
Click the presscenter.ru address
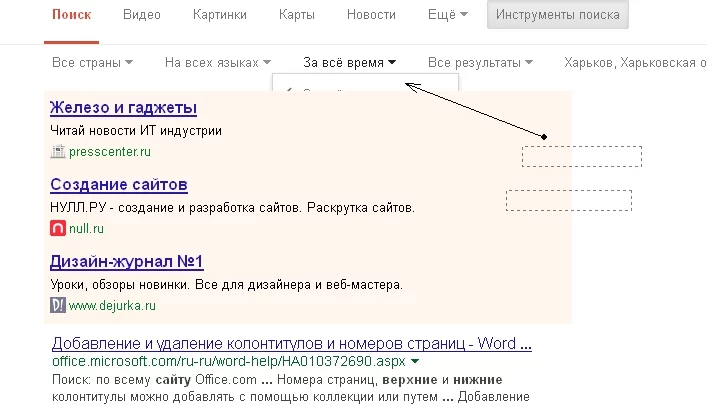tap(110, 152)
